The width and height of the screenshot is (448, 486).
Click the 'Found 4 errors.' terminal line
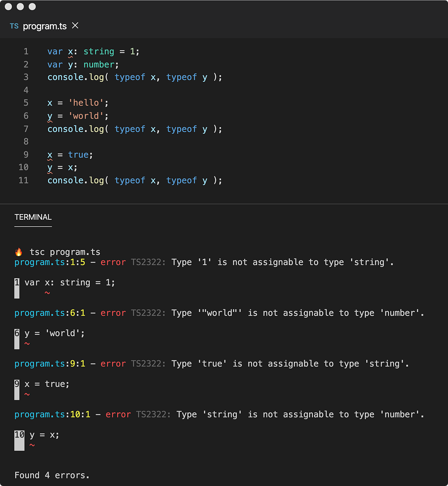(x=52, y=475)
